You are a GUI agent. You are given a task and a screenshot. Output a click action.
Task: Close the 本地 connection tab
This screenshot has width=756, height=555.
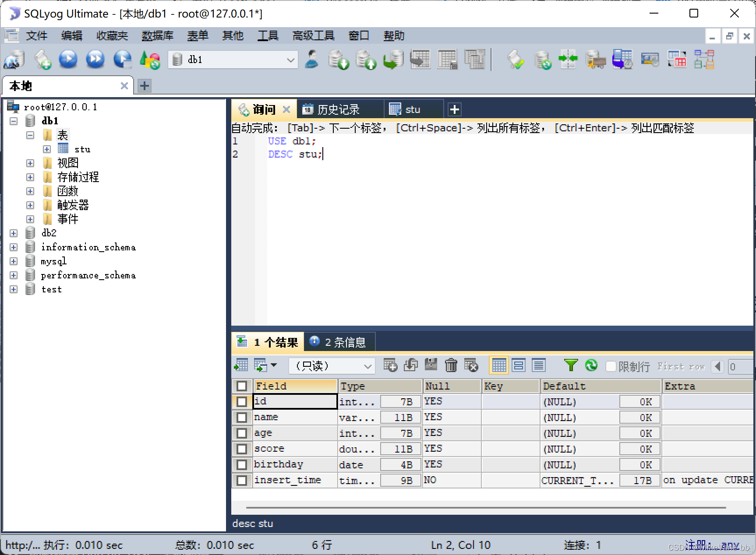click(124, 86)
